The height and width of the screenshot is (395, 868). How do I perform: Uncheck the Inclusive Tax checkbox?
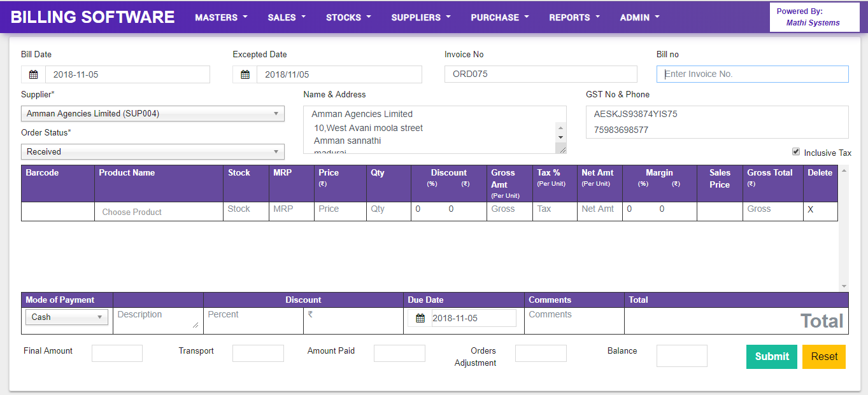(x=795, y=152)
